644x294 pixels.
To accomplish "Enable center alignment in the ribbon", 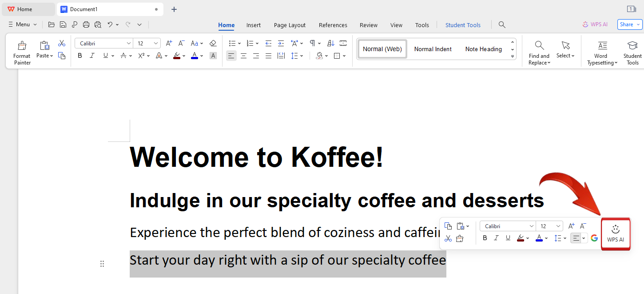I will [243, 56].
